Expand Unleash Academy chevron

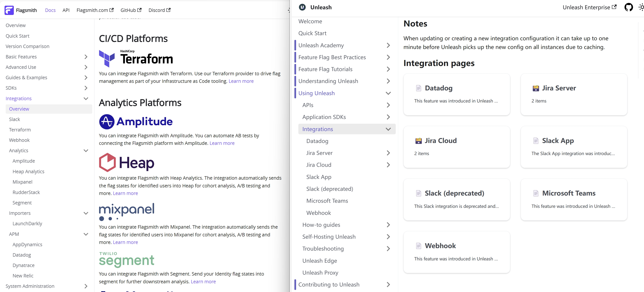[x=388, y=45]
